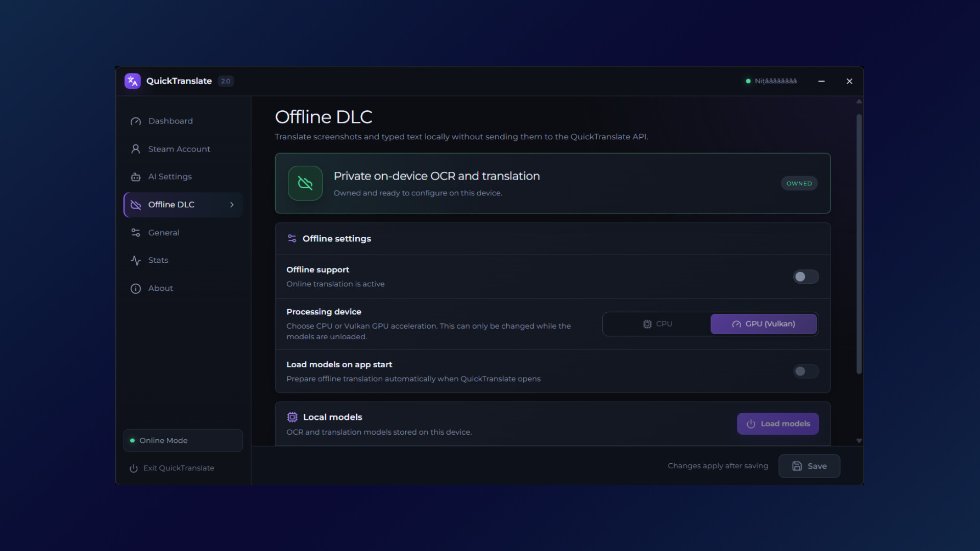
Task: Close the QuickTranslate window
Action: point(849,81)
